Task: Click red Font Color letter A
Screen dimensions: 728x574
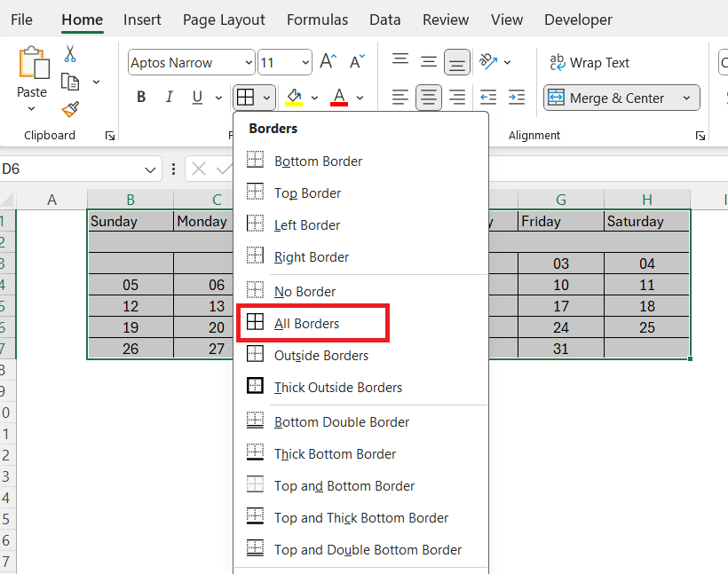Action: click(339, 98)
